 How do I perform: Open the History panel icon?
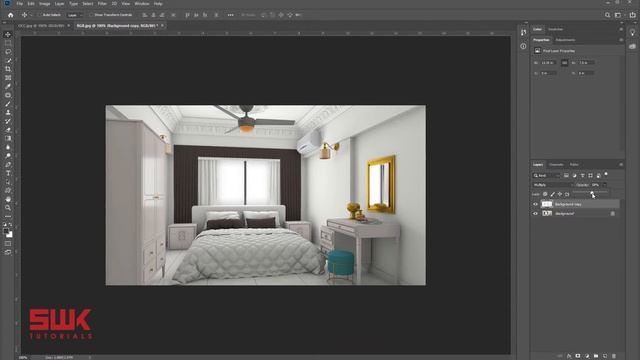(x=523, y=32)
